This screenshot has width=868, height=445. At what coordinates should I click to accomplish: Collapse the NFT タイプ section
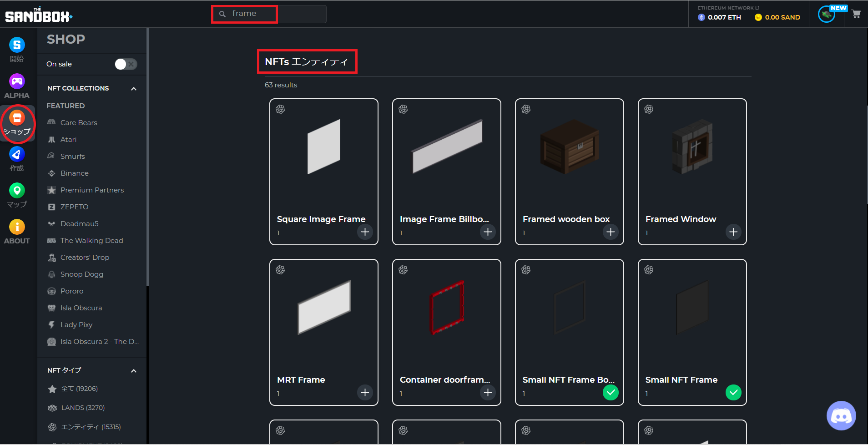[x=134, y=371]
